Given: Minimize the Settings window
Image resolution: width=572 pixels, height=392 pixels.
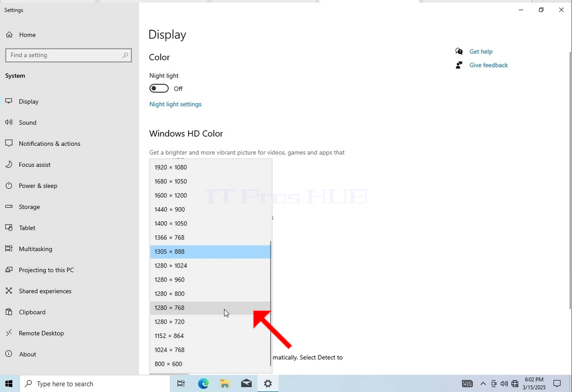Looking at the screenshot, I should coord(521,10).
